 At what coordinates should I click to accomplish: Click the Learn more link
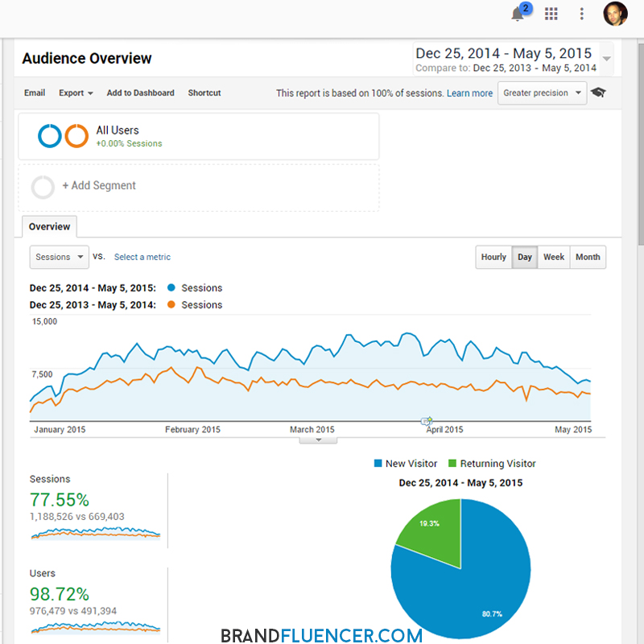(x=469, y=93)
